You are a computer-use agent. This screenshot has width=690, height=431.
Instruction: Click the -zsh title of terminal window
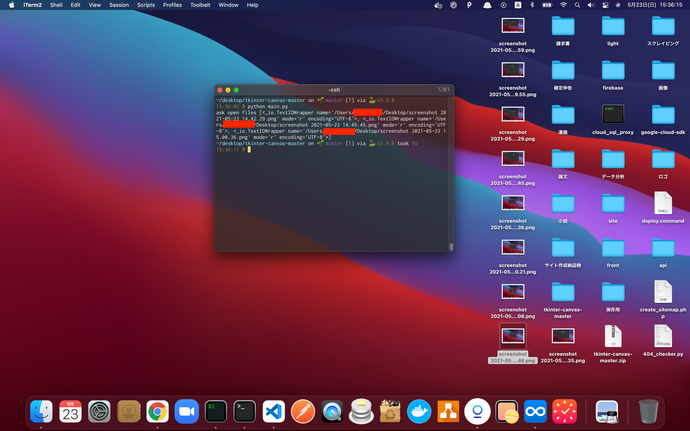334,90
